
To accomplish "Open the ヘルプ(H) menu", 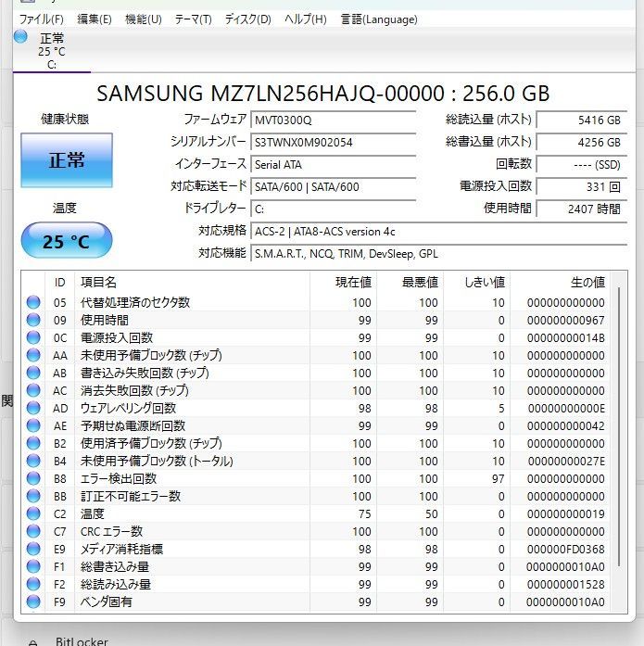I will point(306,19).
